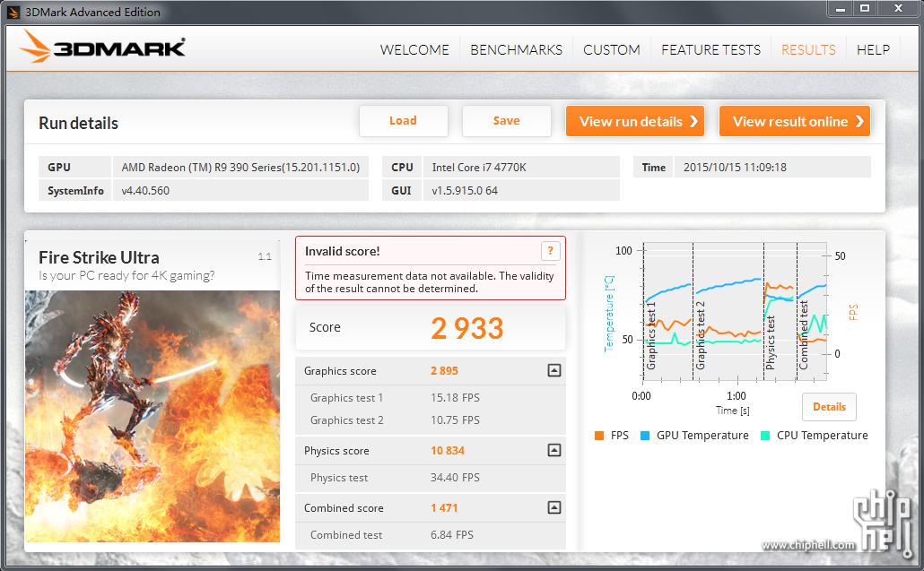Click the Save button
The height and width of the screenshot is (571, 924).
click(506, 121)
